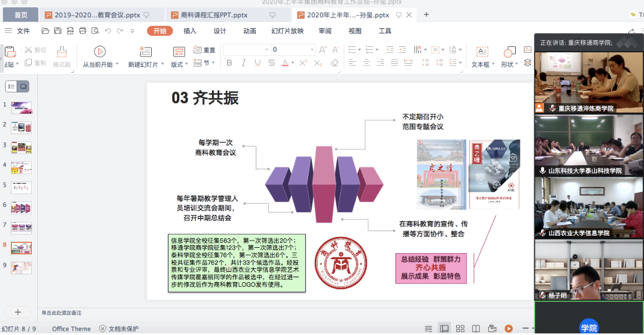Click the Save icon in quick access toolbar
Viewport: 644px width, 335px height.
click(x=57, y=31)
